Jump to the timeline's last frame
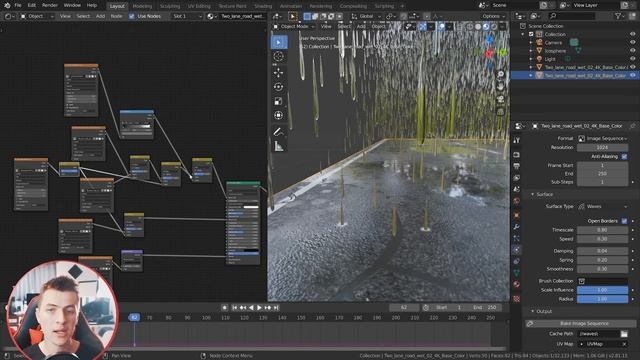The width and height of the screenshot is (640, 360). tap(276, 308)
